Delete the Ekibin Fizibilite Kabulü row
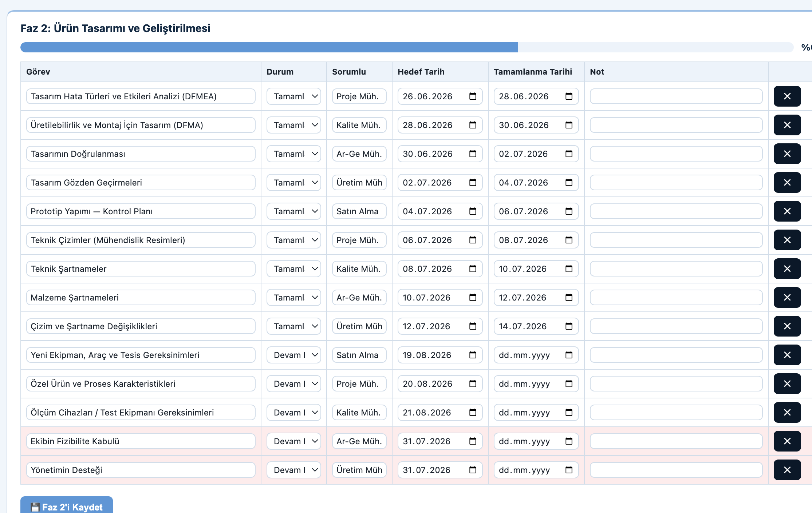 [787, 441]
